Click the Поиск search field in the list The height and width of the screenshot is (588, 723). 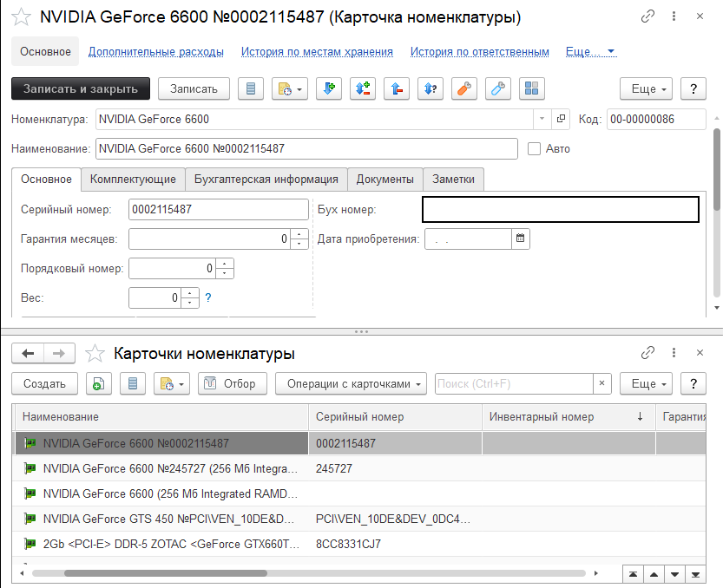pos(514,383)
